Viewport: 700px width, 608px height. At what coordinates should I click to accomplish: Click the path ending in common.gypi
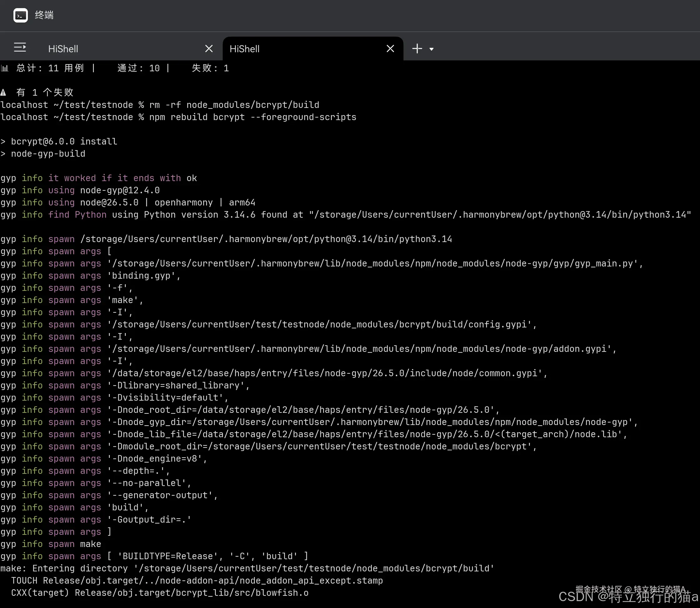[x=327, y=373]
